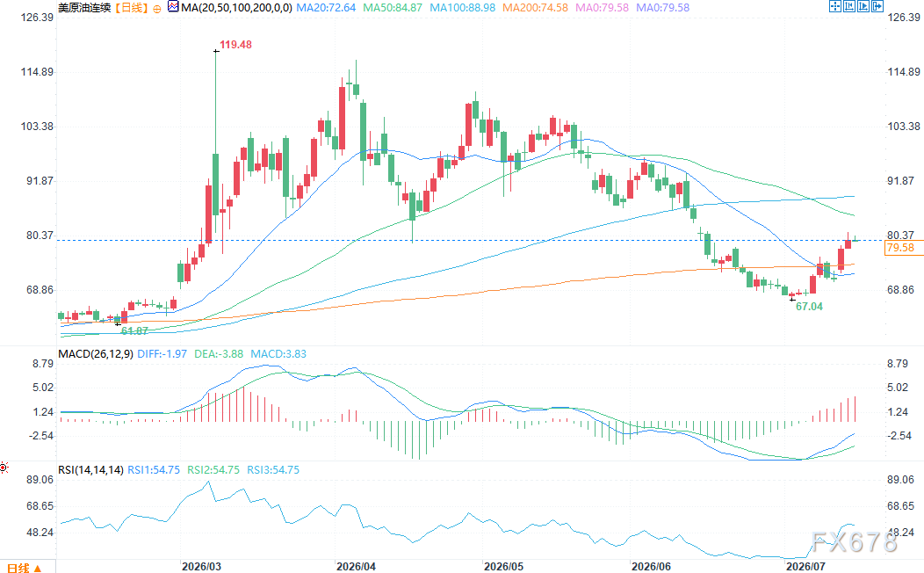Select the RSI(14,14,14) indicator title
The width and height of the screenshot is (924, 573).
click(90, 470)
